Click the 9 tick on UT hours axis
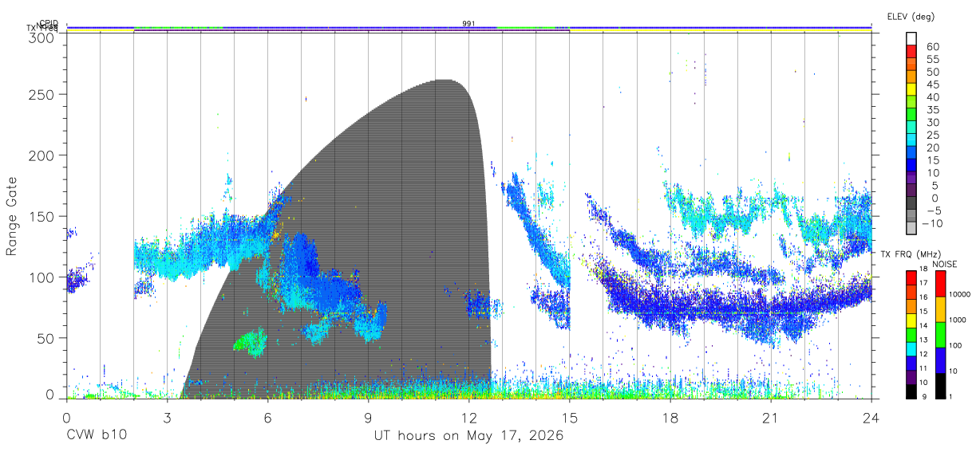Viewport: 980px width, 452px height. coord(369,418)
